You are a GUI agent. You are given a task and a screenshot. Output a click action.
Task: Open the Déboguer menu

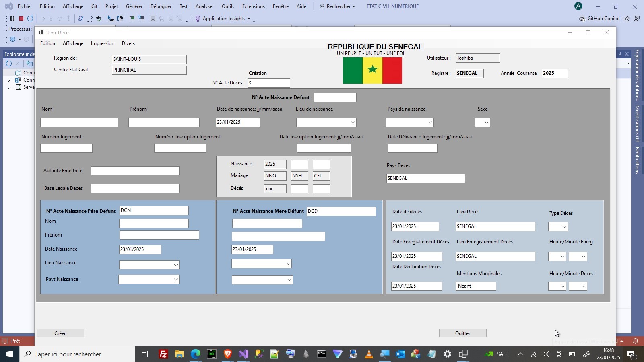point(161,6)
